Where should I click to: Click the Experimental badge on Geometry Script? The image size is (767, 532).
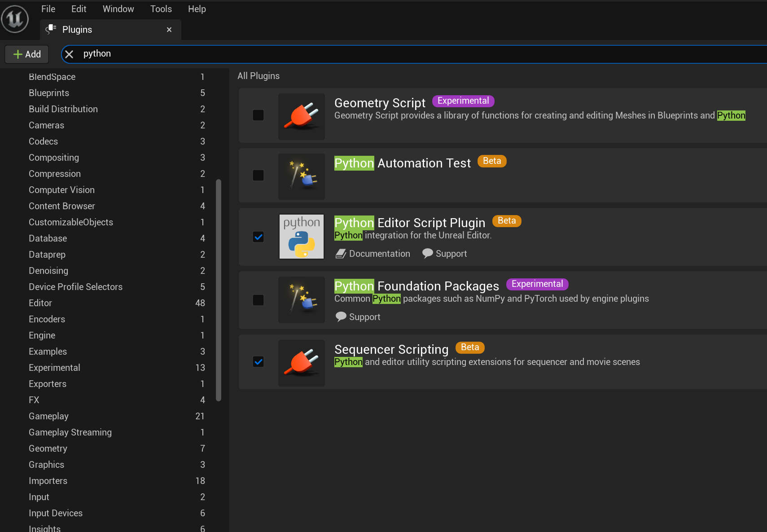click(x=463, y=101)
